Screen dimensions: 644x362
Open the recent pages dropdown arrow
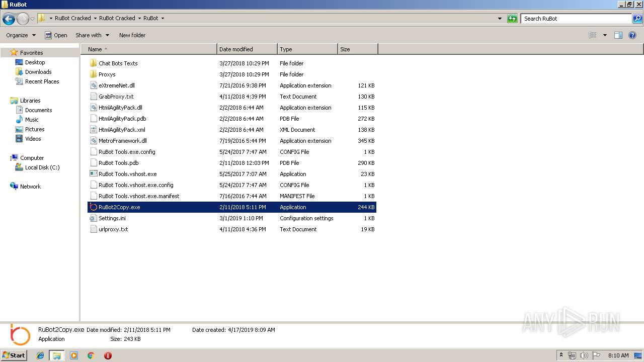[32, 19]
